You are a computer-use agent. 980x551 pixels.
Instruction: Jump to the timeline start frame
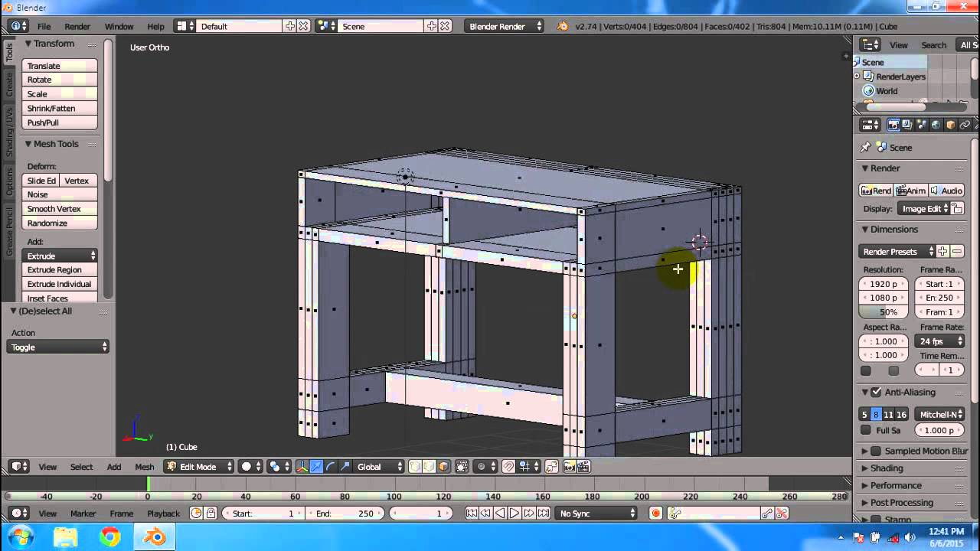pos(472,514)
